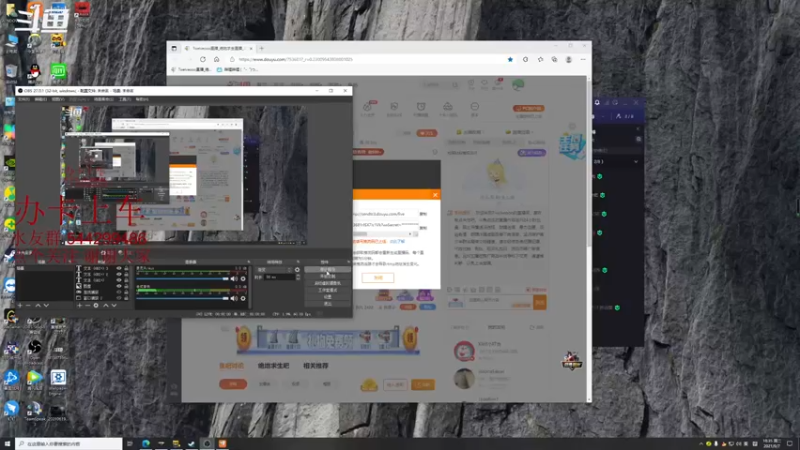Expand chevron in dark right window
This screenshot has width=800, height=450.
636,162
